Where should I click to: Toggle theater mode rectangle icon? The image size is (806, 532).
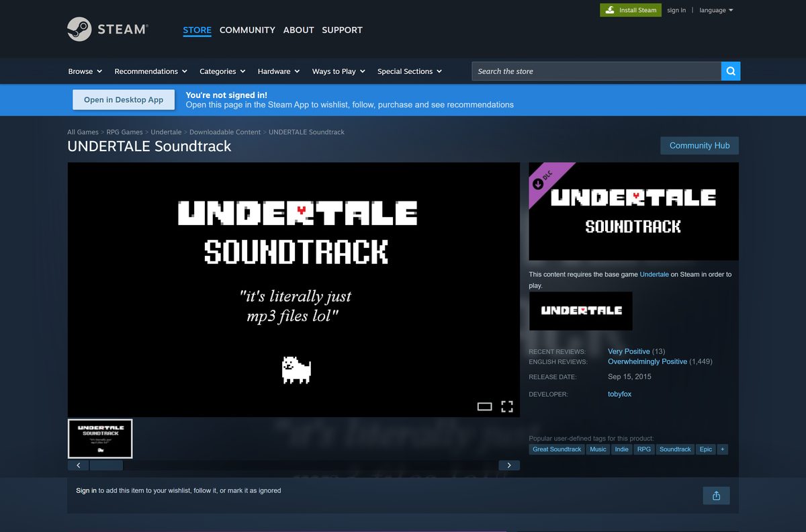(484, 406)
